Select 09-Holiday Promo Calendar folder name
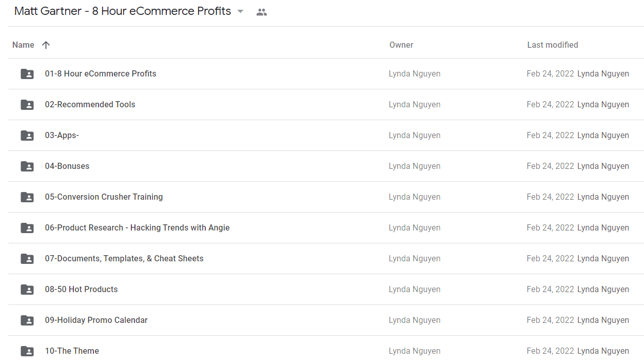 point(96,320)
